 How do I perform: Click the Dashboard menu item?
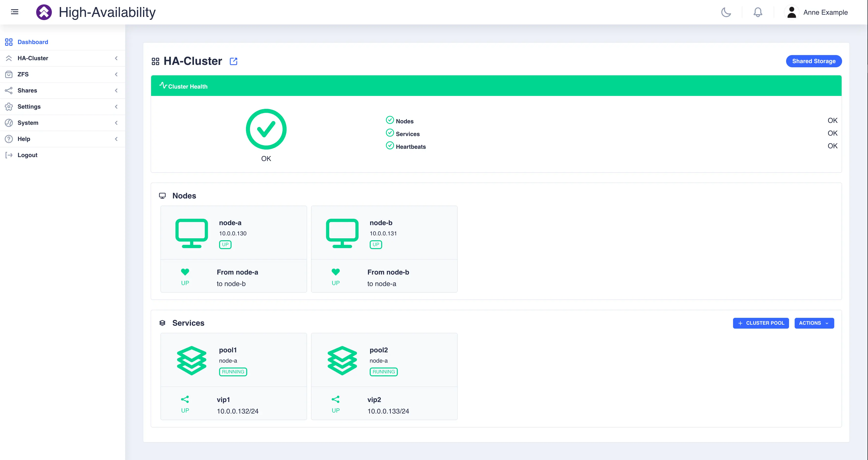point(33,41)
